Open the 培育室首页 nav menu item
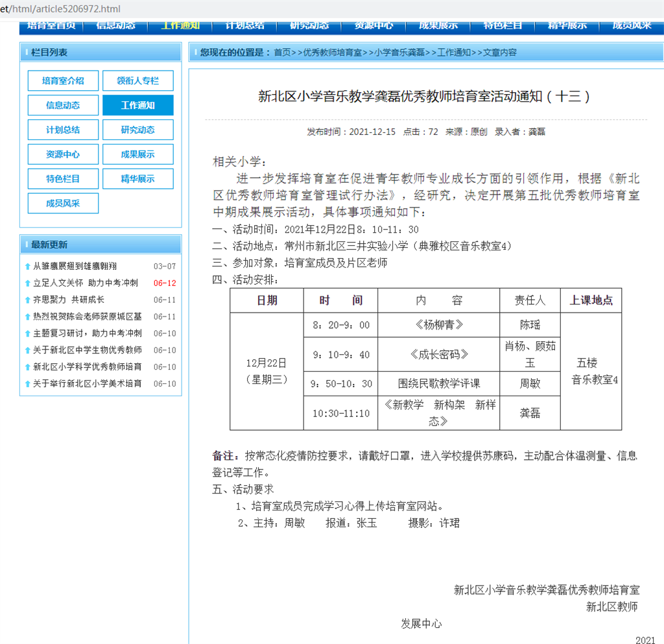 click(51, 26)
